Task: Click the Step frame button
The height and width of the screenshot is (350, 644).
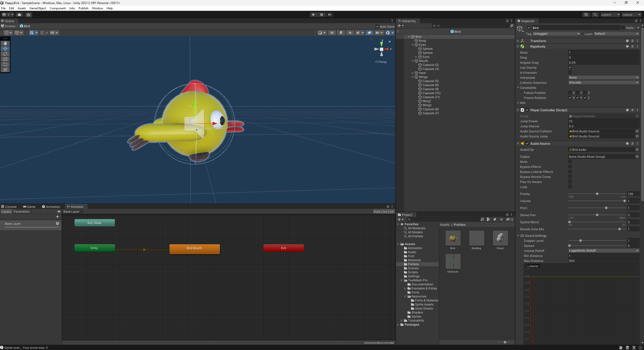Action: [x=329, y=15]
